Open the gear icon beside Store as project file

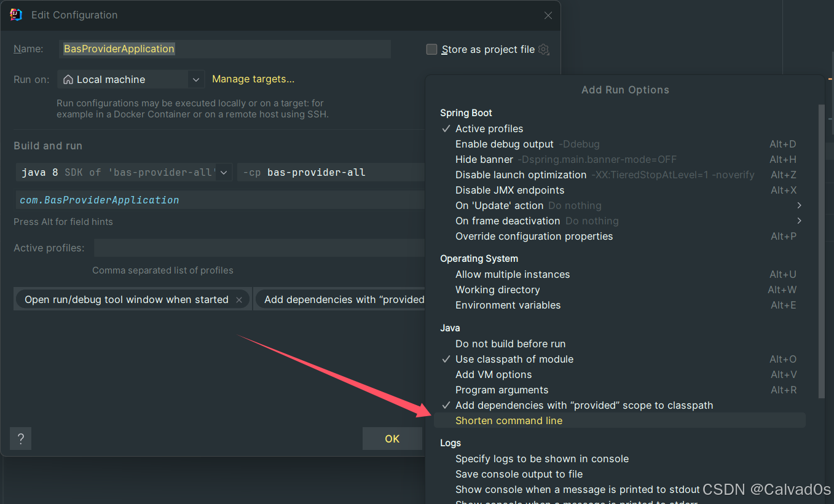543,49
